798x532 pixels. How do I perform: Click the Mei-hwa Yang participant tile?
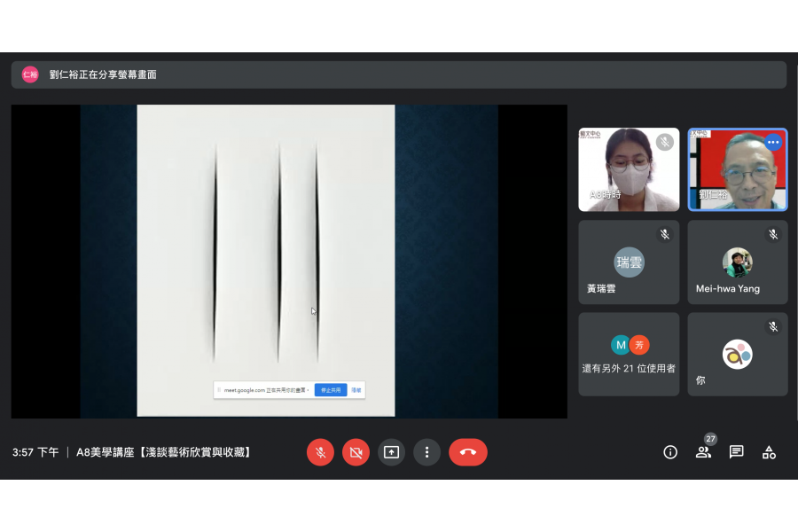[738, 262]
